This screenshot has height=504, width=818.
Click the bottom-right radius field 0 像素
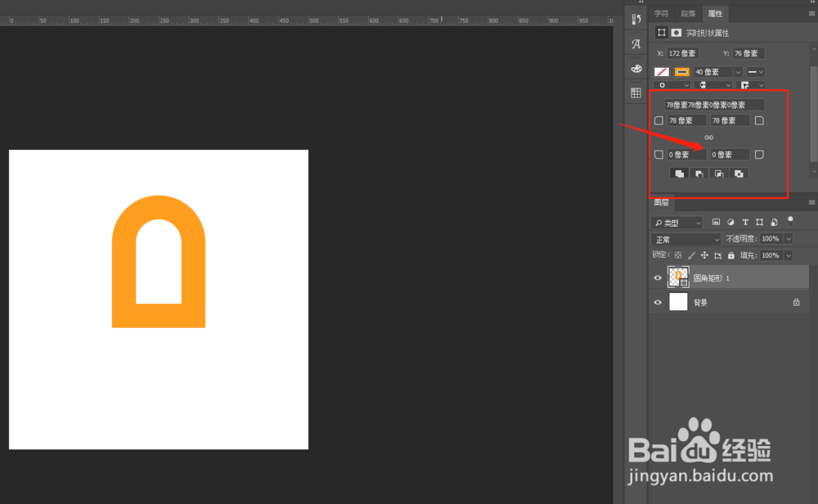(730, 155)
